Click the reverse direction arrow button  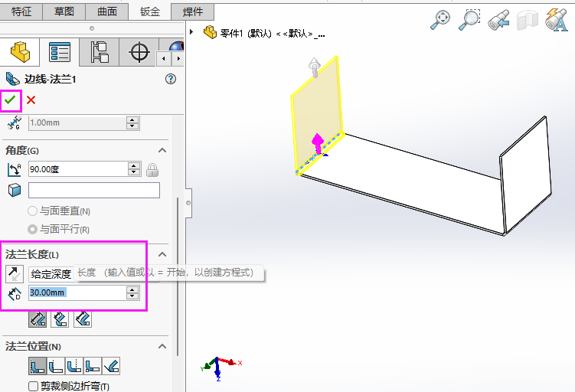pos(15,274)
